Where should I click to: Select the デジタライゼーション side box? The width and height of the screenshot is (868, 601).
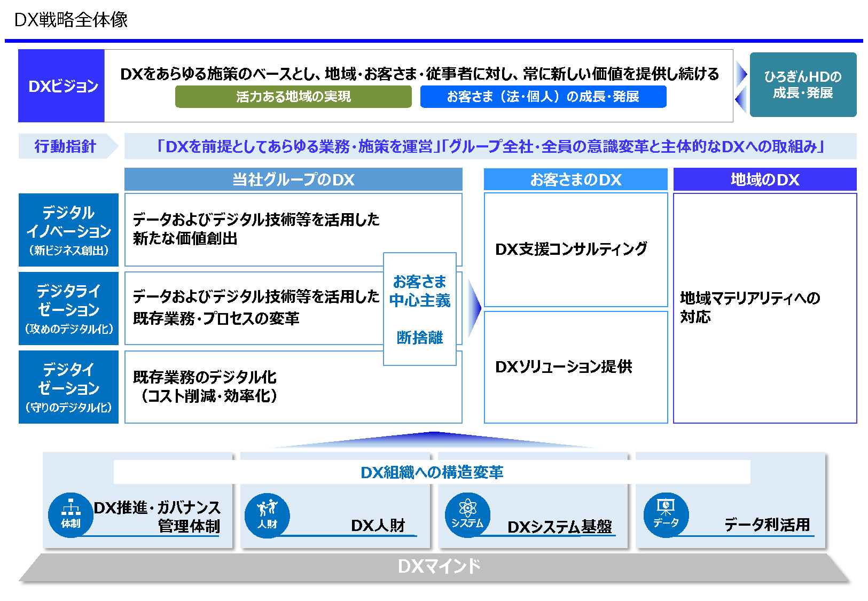pos(68,309)
